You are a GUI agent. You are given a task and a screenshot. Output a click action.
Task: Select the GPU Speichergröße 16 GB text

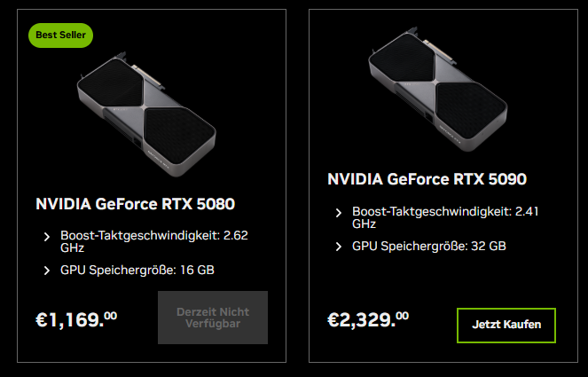point(137,269)
